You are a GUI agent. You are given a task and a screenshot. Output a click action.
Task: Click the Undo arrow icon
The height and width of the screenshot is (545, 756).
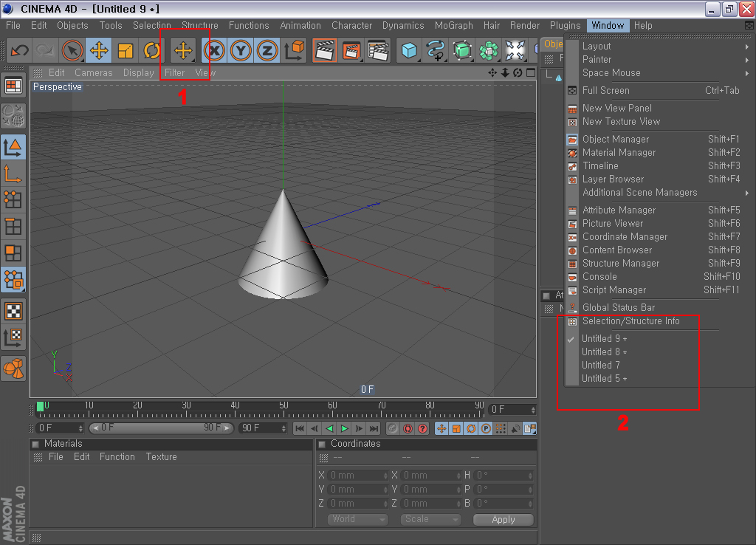[20, 50]
